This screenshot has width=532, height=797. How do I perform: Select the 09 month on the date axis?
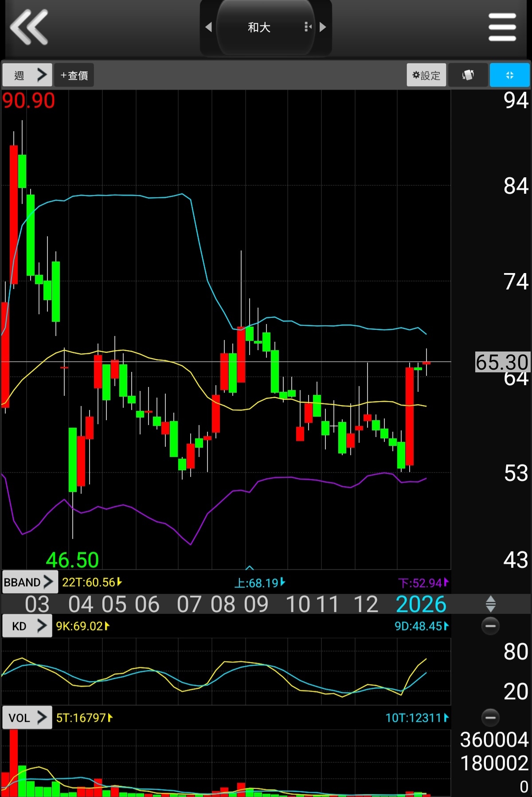256,604
